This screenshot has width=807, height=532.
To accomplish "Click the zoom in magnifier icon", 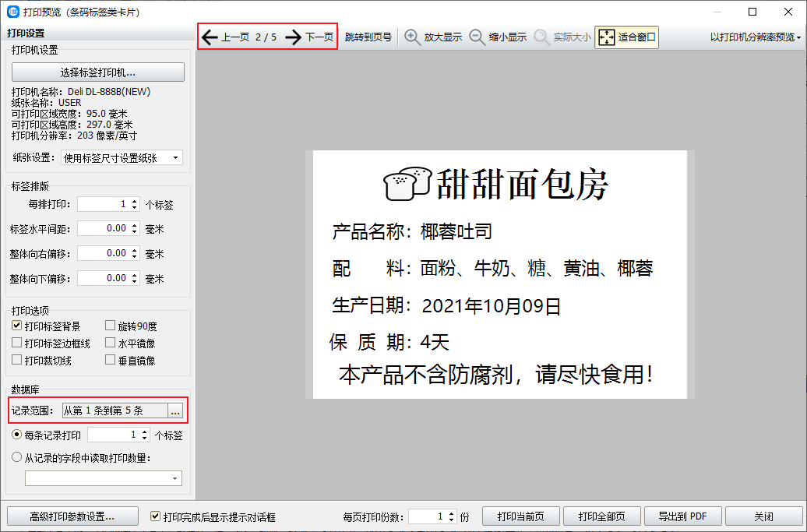I will point(413,37).
